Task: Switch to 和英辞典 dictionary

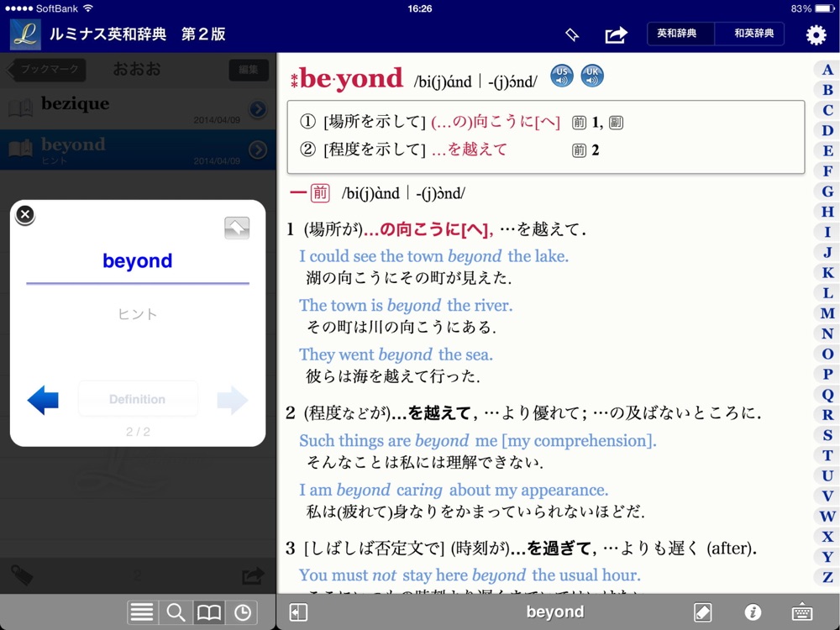Action: tap(749, 34)
